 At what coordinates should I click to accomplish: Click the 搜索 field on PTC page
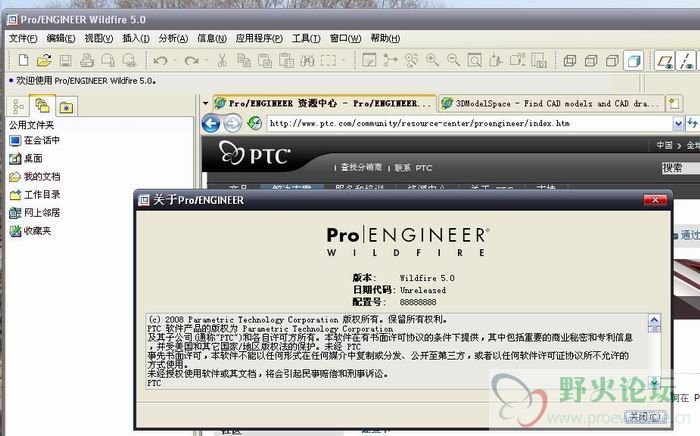point(681,168)
